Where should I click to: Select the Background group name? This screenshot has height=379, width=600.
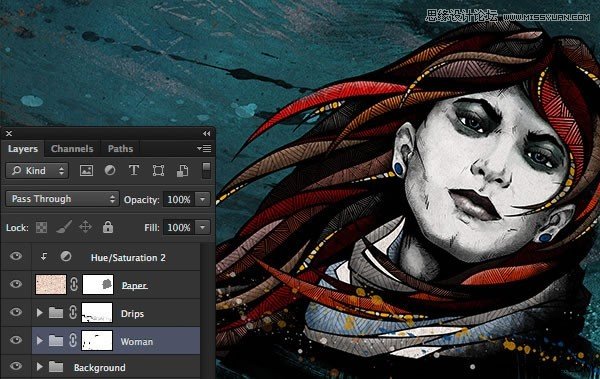[99, 368]
